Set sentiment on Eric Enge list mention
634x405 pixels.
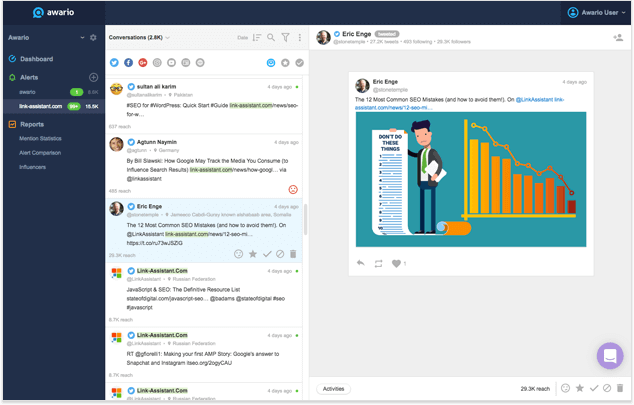point(239,254)
